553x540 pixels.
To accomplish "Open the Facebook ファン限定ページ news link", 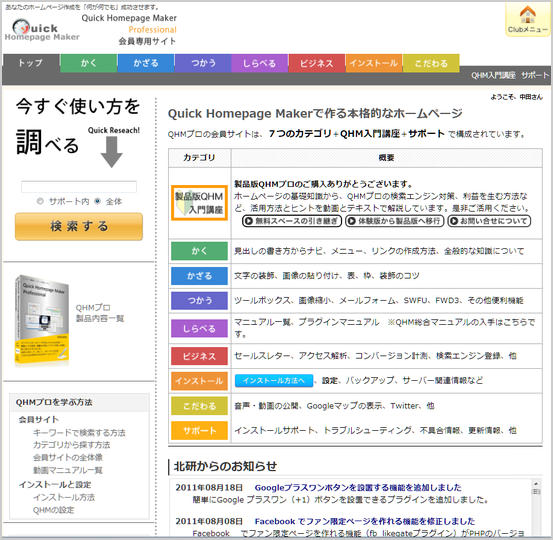I will 365,521.
